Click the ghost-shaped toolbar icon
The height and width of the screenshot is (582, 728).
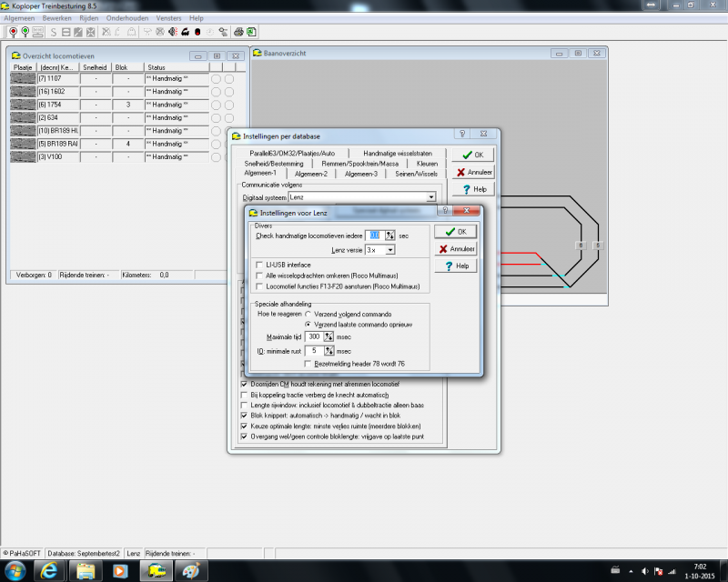click(132, 32)
